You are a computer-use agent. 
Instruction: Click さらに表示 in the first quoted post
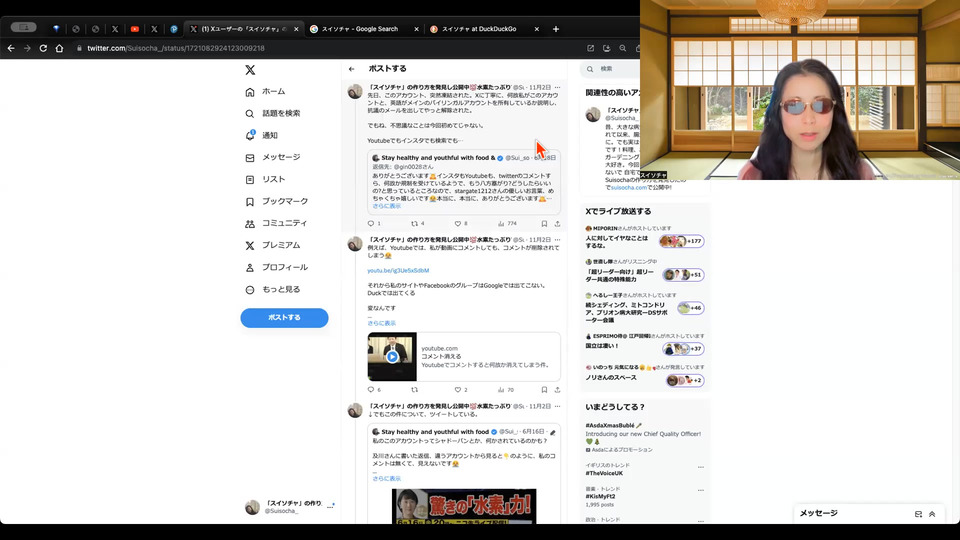point(386,206)
